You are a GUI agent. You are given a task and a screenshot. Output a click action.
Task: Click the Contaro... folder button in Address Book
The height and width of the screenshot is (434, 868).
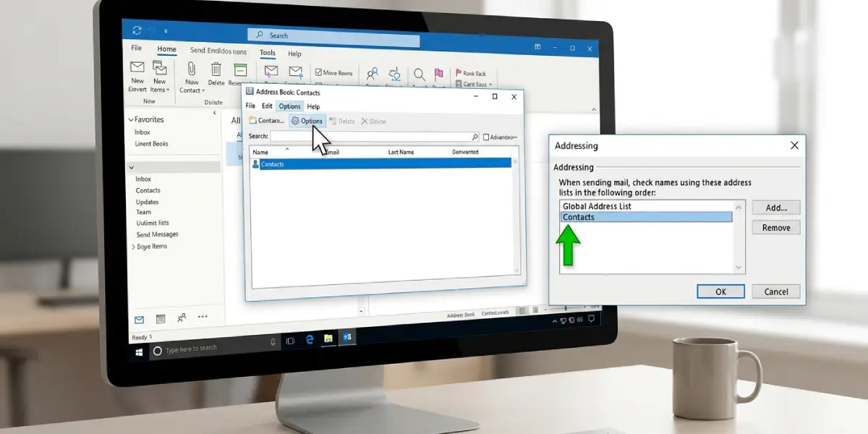(x=267, y=121)
